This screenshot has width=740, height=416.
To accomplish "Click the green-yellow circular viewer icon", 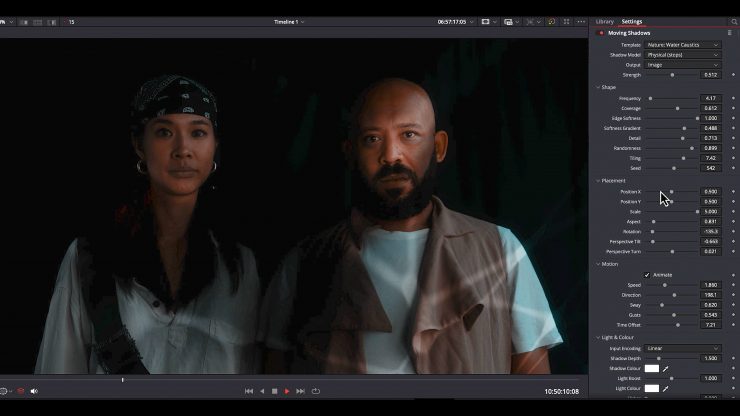I will pyautogui.click(x=551, y=22).
